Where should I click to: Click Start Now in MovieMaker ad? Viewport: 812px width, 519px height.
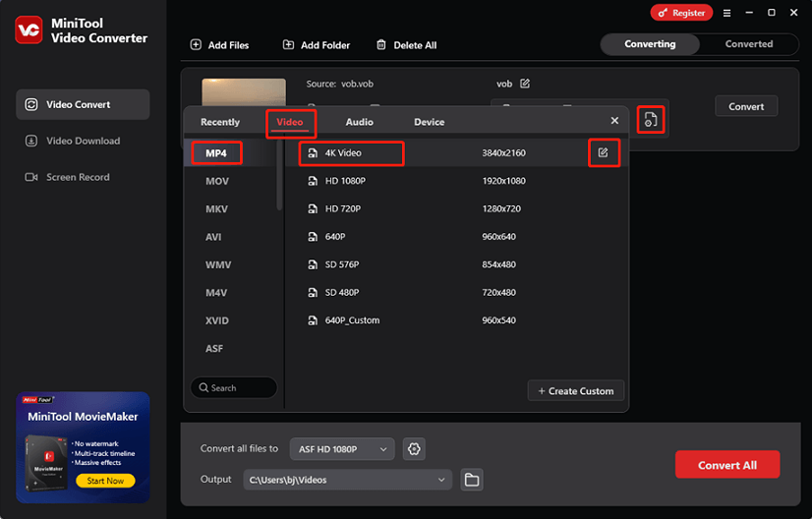105,481
